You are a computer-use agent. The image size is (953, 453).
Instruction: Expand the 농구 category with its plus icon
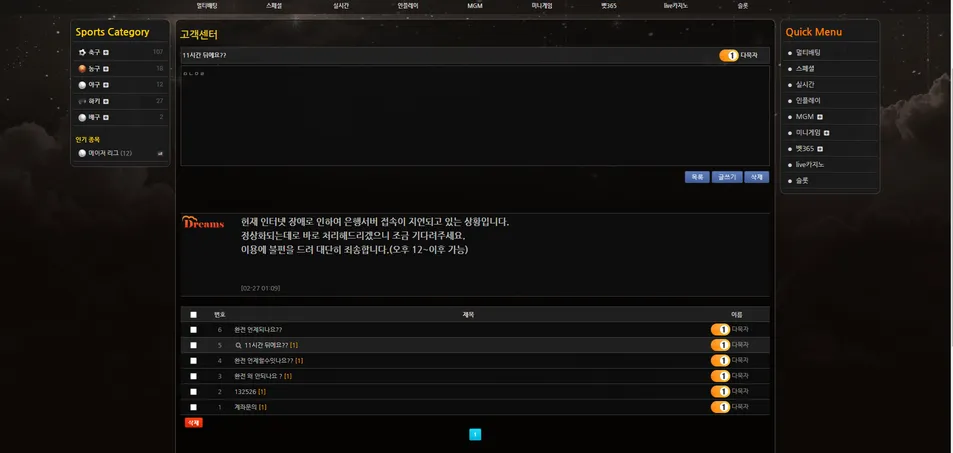(x=106, y=69)
